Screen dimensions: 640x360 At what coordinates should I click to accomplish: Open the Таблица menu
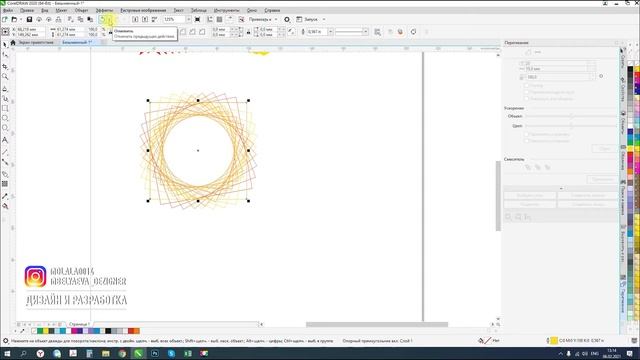tap(199, 10)
